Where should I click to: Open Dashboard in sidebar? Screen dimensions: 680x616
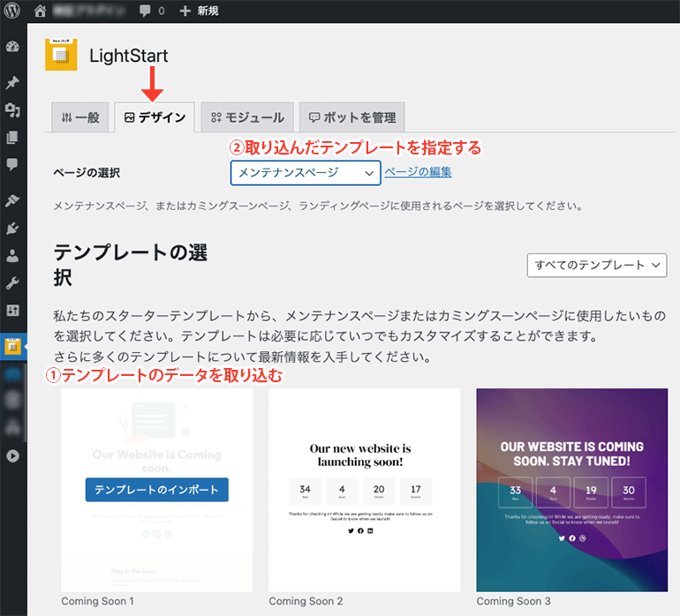pos(12,47)
